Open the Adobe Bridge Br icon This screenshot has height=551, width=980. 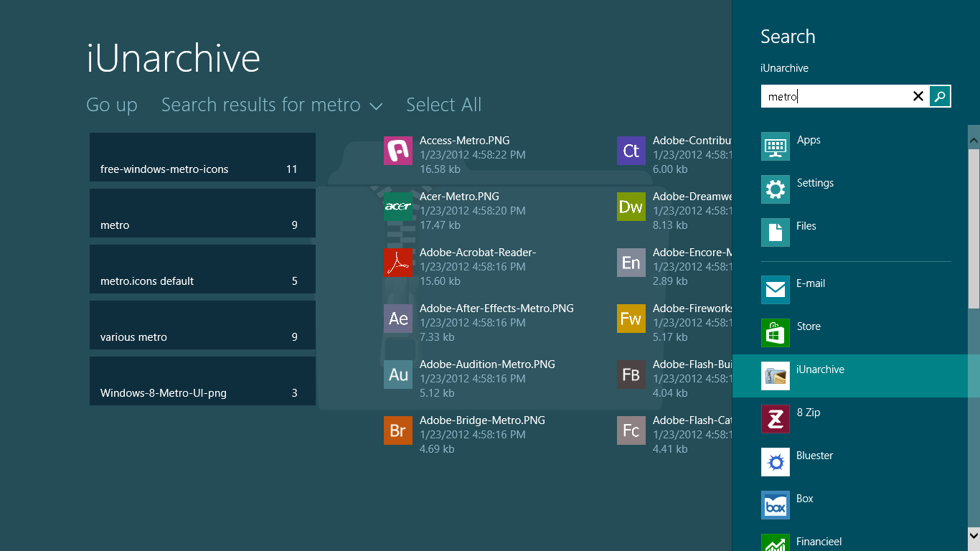tap(398, 430)
